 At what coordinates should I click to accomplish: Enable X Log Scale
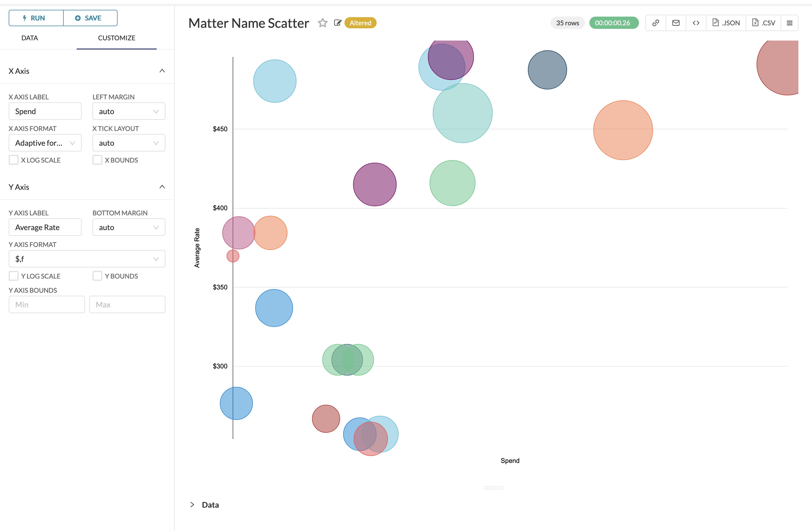tap(13, 160)
